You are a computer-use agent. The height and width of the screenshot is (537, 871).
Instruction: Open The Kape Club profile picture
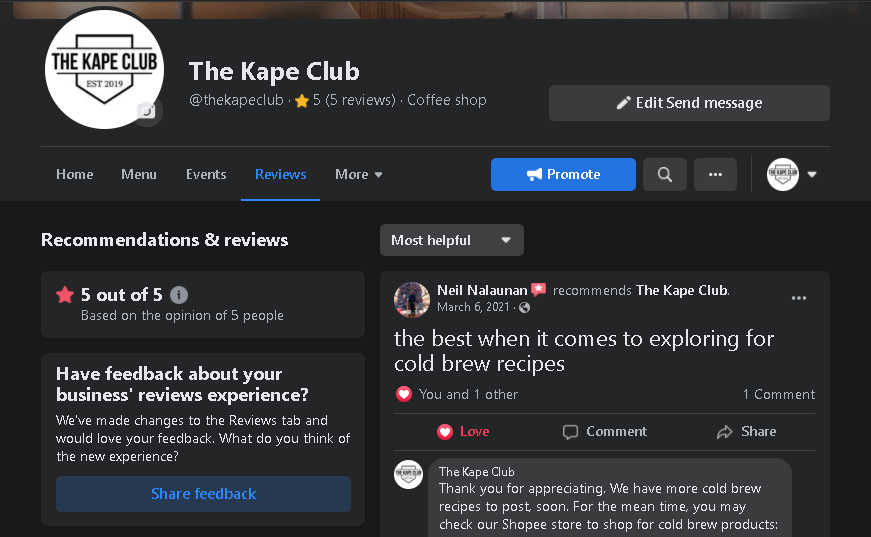click(x=104, y=69)
